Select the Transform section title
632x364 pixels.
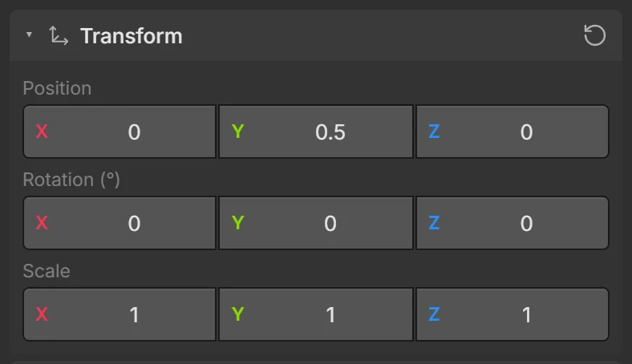click(x=132, y=36)
